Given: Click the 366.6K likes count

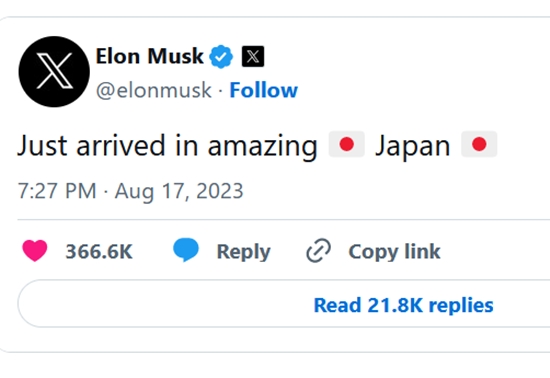Looking at the screenshot, I should point(99,251).
